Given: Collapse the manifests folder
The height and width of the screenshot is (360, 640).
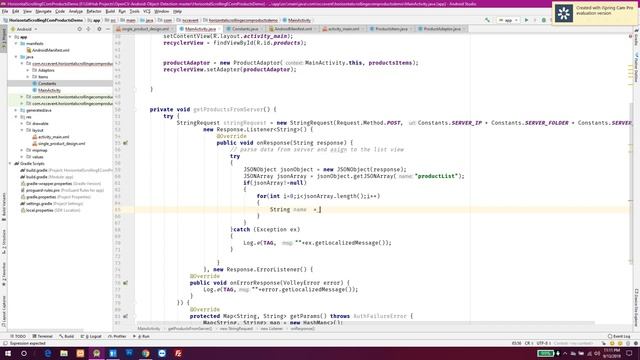Looking at the screenshot, I should (16, 43).
